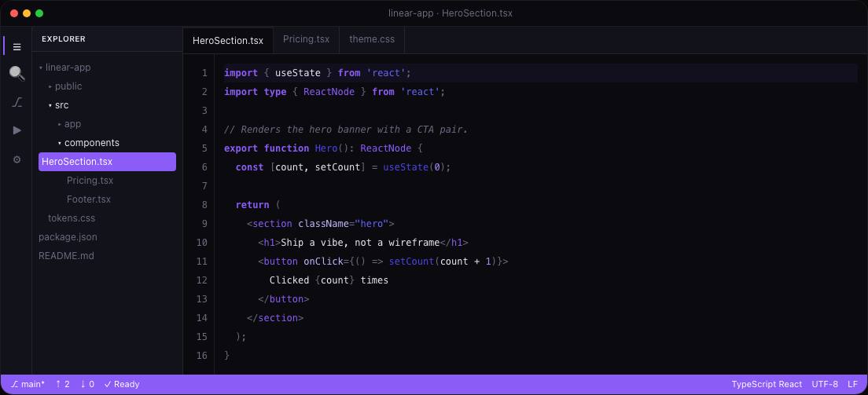The width and height of the screenshot is (868, 395).
Task: Select HeroSection.tsx in the file tree
Action: pyautogui.click(x=108, y=162)
